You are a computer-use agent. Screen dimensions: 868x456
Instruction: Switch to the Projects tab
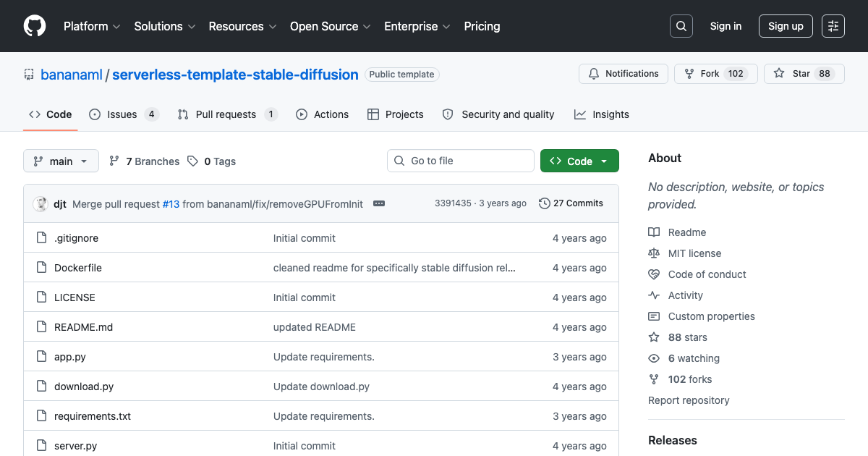[x=396, y=114]
